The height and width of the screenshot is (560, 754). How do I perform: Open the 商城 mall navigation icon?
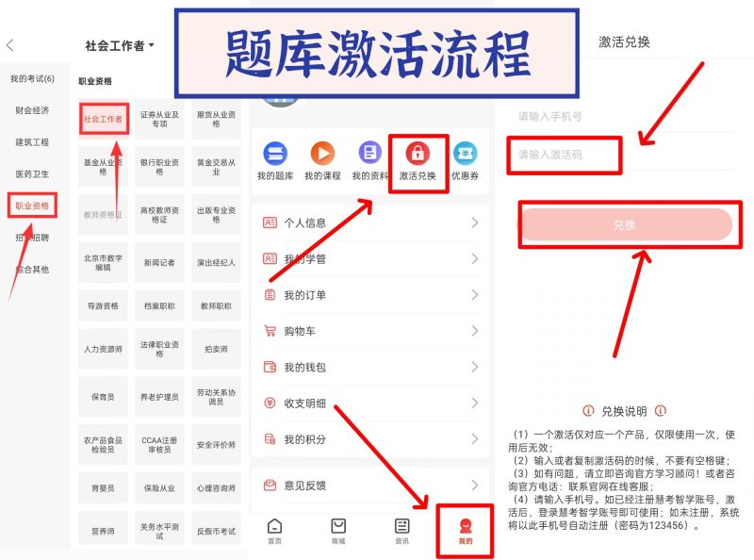click(x=339, y=529)
